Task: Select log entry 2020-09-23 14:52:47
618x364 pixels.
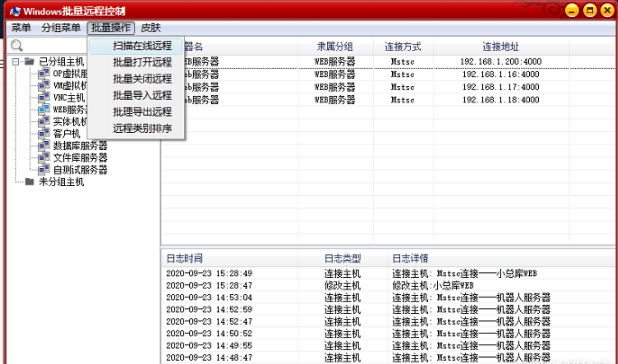Action: click(209, 321)
